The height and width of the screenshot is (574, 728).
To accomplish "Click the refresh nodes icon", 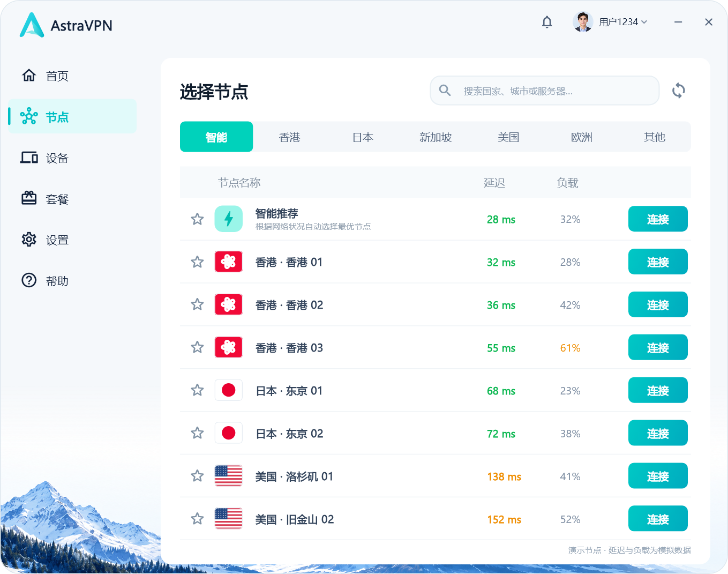I will 679,91.
